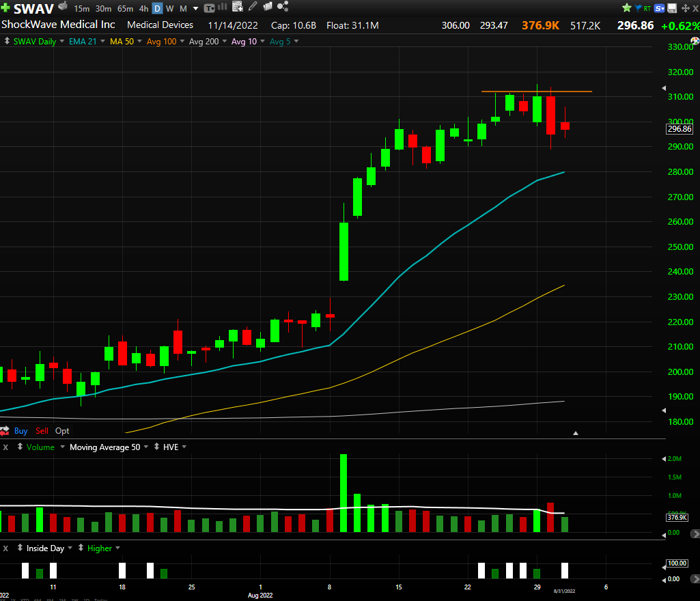Image resolution: width=700 pixels, height=601 pixels.
Task: Open the Higher indicator dropdown
Action: [118, 548]
